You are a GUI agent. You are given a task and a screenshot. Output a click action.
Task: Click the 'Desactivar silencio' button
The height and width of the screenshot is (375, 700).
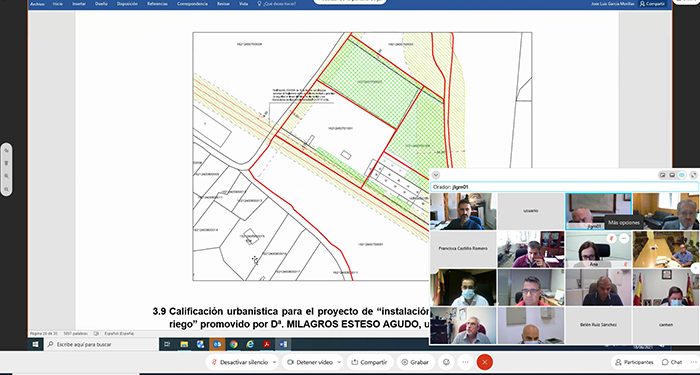click(x=239, y=362)
